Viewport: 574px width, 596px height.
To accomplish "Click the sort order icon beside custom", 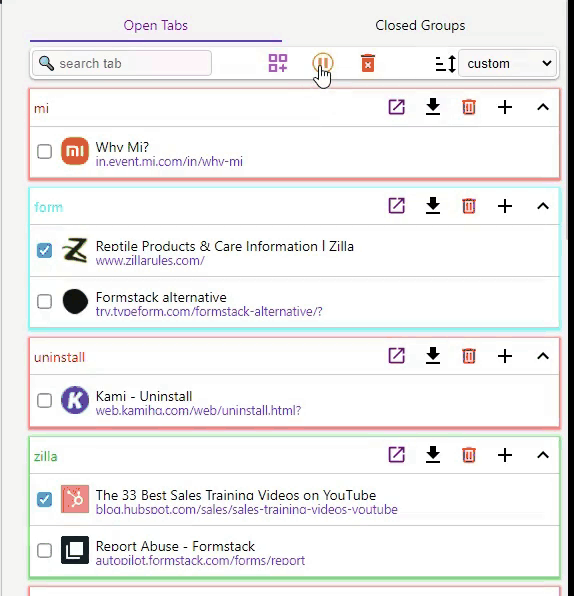I will tap(445, 63).
